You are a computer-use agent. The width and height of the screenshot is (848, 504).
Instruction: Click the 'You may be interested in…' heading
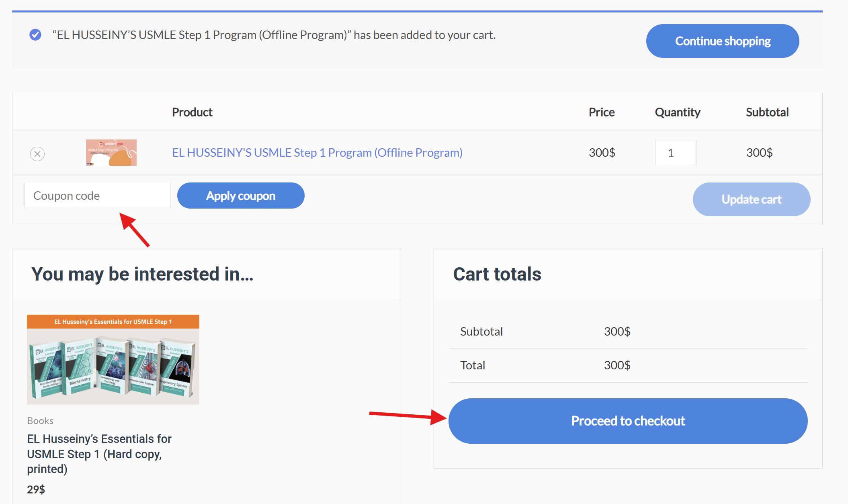pos(142,274)
